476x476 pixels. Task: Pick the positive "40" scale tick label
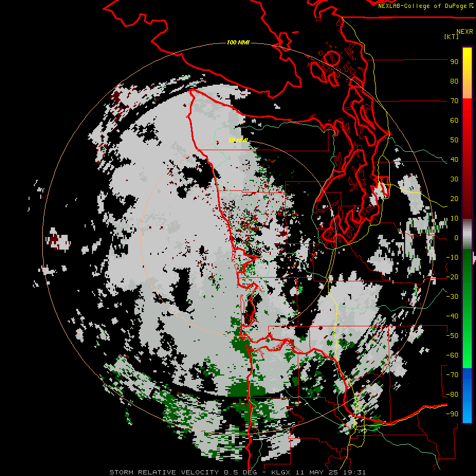tap(454, 159)
